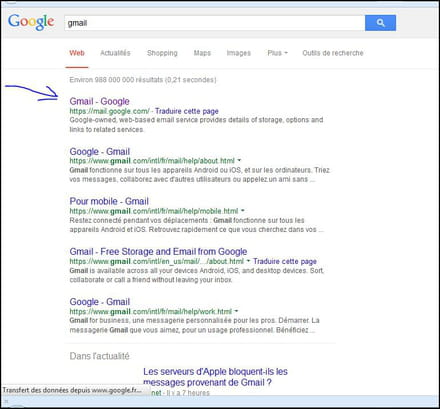Open Pour mobile - Gmail result
440x409 pixels.
pyautogui.click(x=109, y=201)
